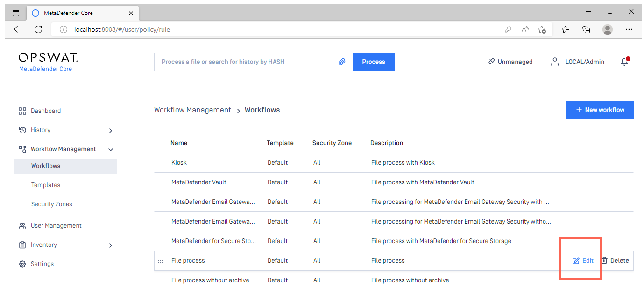
Task: Click the browser favorites star icon
Action: 566,29
